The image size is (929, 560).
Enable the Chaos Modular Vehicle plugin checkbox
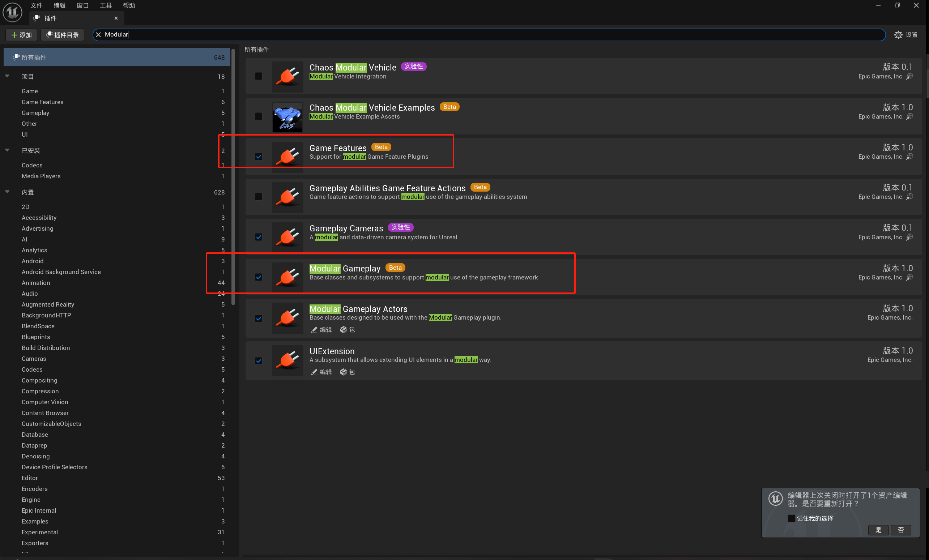pos(258,77)
